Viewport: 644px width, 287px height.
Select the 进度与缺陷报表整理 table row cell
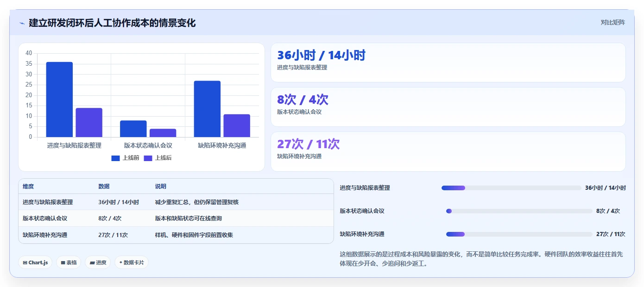(48, 202)
